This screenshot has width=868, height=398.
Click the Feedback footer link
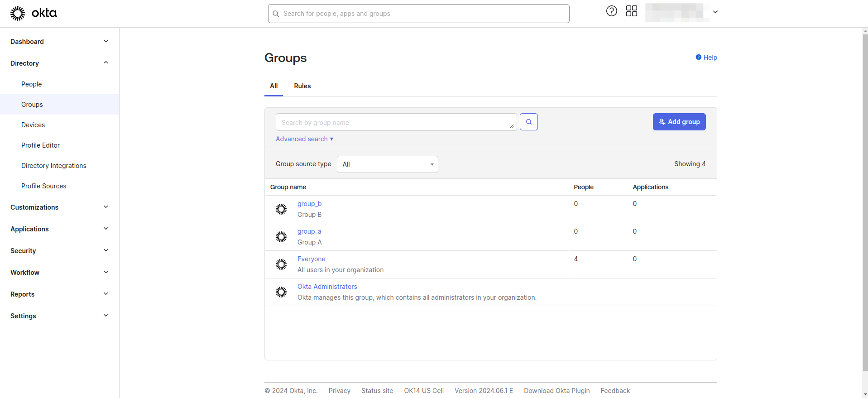(x=615, y=391)
